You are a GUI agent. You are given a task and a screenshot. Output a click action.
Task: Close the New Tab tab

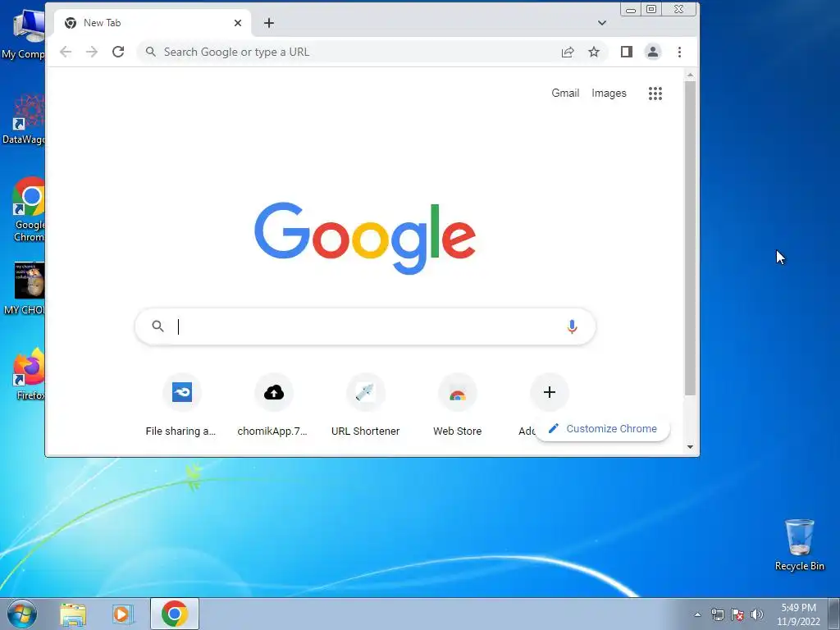click(x=238, y=23)
